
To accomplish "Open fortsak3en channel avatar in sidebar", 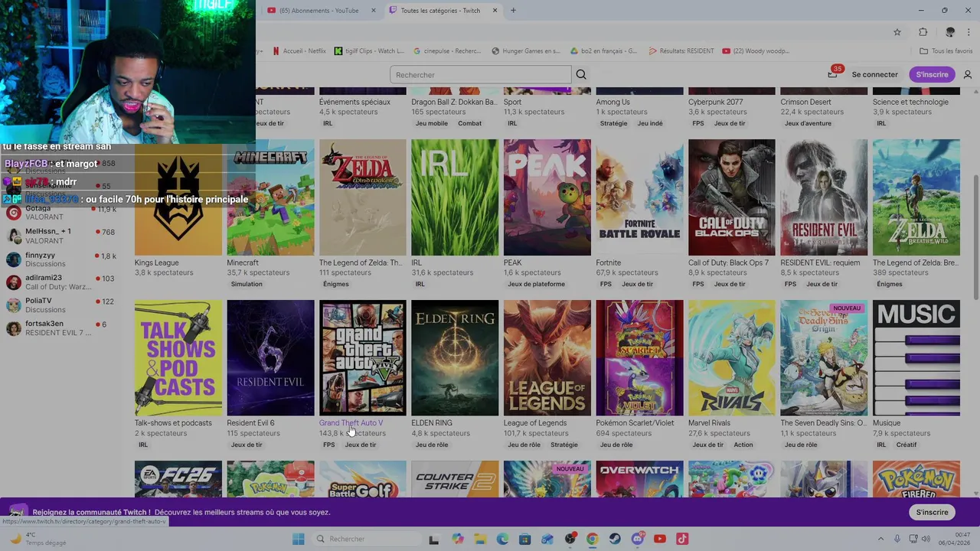I will point(13,328).
